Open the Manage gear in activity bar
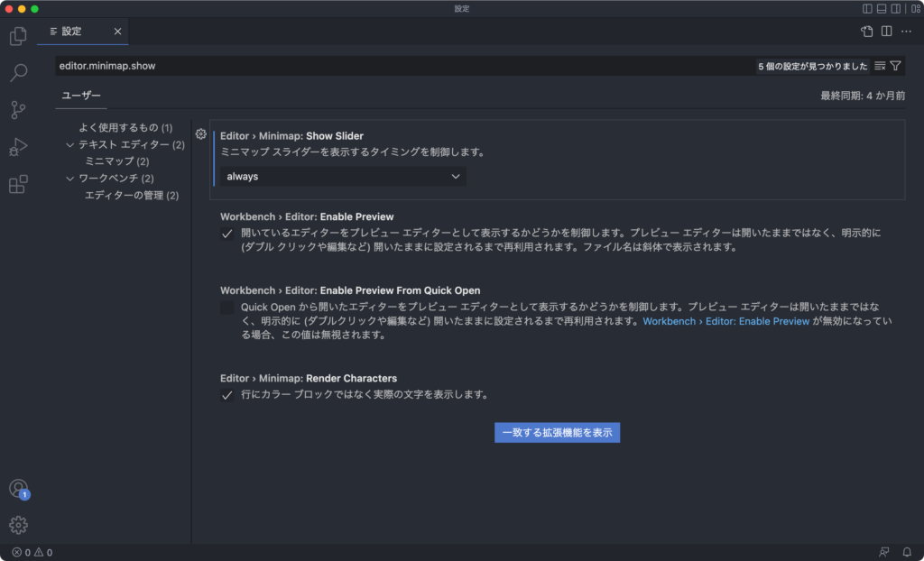This screenshot has width=924, height=561. (x=18, y=525)
